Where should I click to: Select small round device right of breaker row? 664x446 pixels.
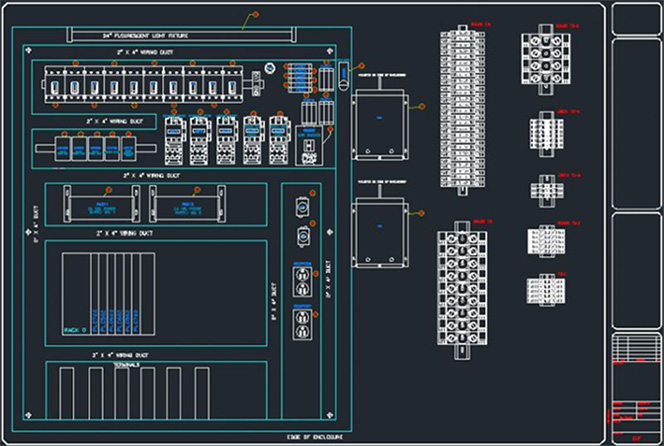click(x=269, y=68)
